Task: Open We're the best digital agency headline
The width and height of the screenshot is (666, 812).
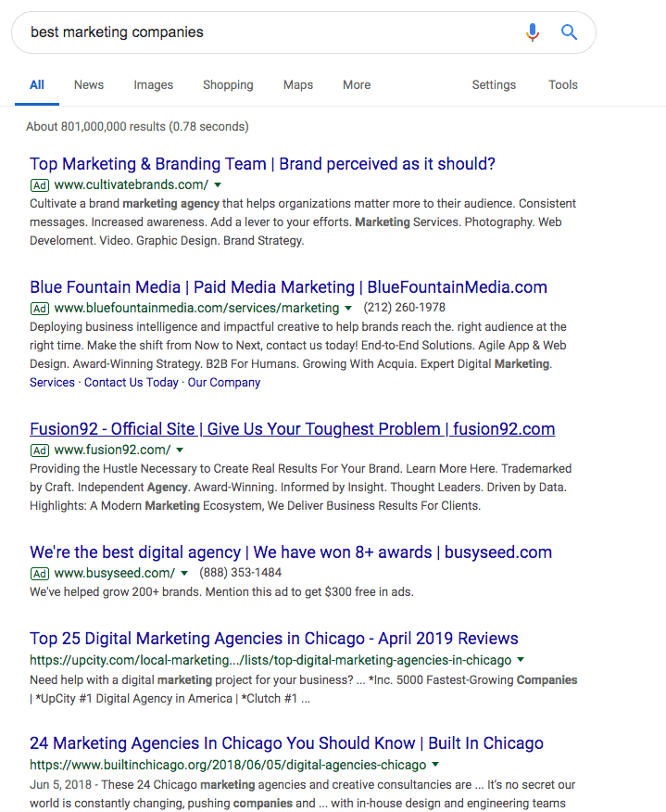Action: click(291, 552)
